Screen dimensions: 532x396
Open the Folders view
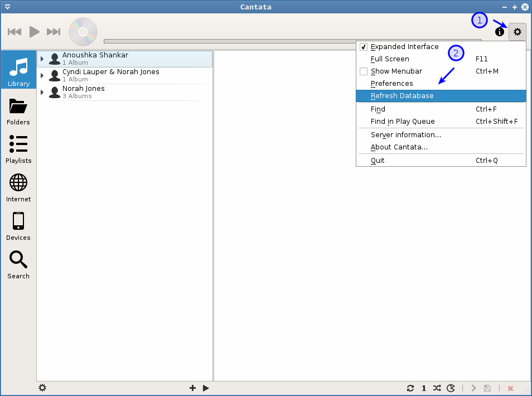coord(18,111)
